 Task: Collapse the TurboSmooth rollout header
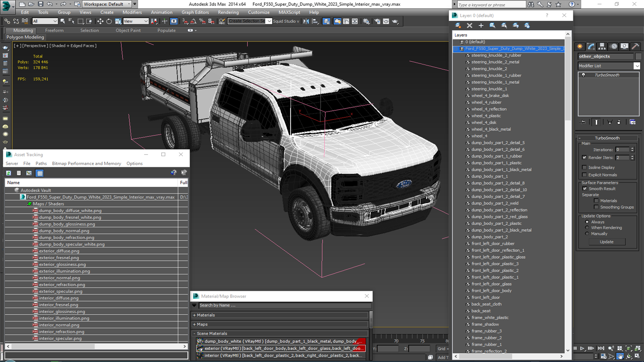[607, 138]
